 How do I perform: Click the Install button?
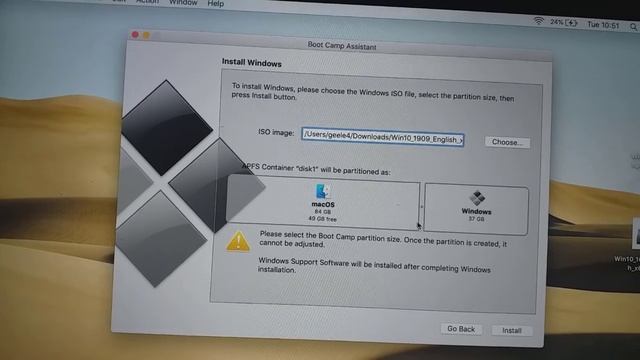coord(512,331)
